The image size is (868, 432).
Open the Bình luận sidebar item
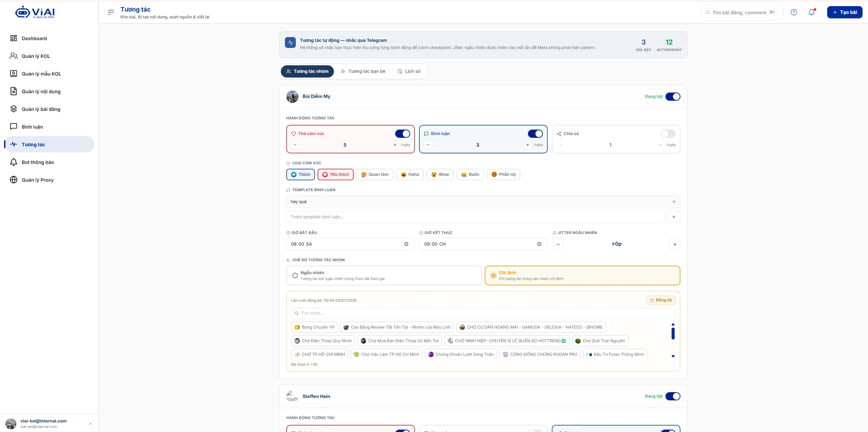click(x=49, y=127)
